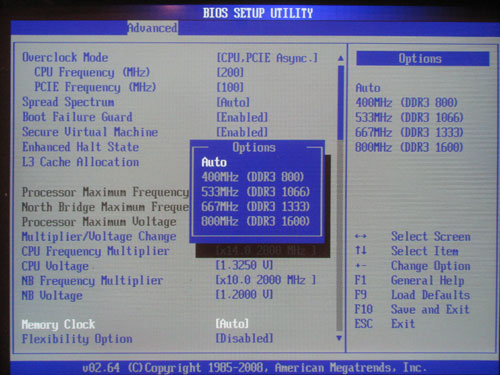Click Auto in right help panel
Screen dimensions: 500x375
368,88
